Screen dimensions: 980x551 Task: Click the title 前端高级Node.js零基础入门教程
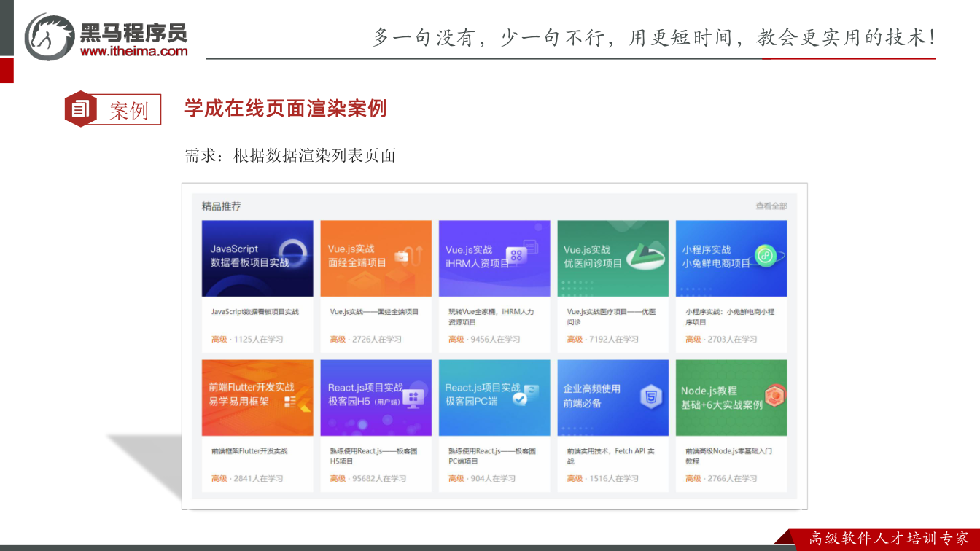[728, 456]
